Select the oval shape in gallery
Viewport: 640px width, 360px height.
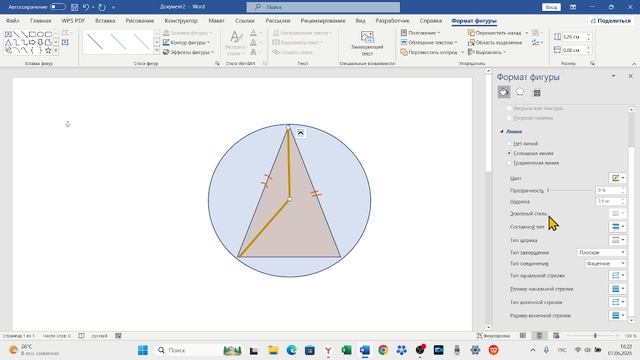pos(40,34)
